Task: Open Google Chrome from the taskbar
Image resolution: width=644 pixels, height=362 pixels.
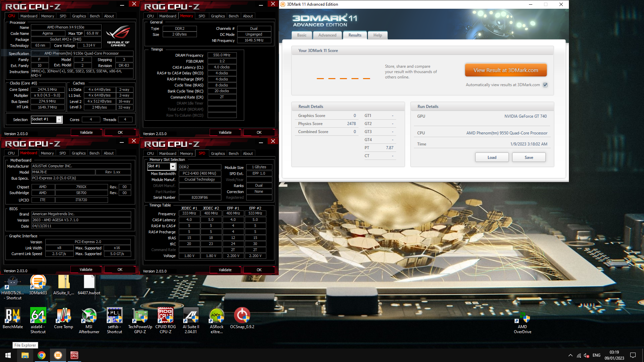Action: point(42,355)
